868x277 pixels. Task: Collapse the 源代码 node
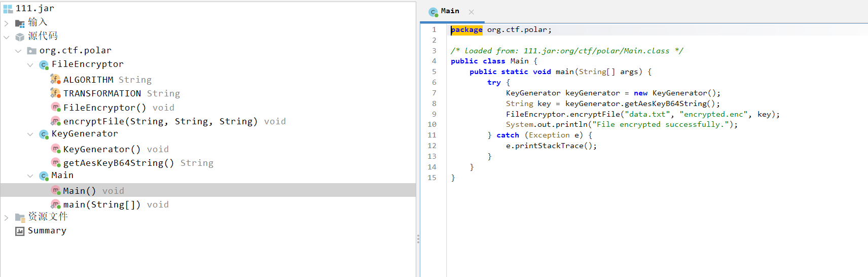coord(6,37)
